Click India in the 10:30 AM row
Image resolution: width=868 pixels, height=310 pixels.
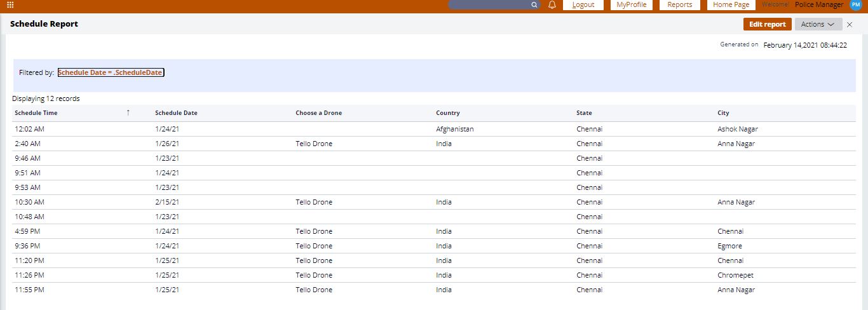[444, 202]
